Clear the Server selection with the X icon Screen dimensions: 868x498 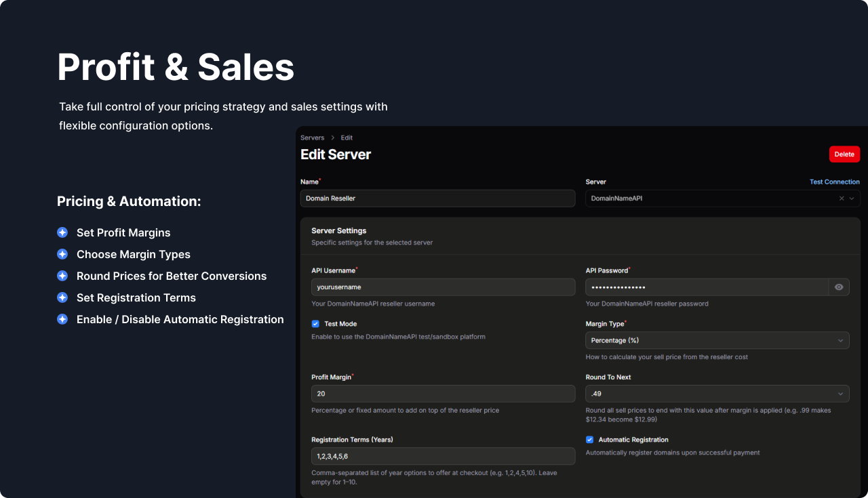coord(842,199)
